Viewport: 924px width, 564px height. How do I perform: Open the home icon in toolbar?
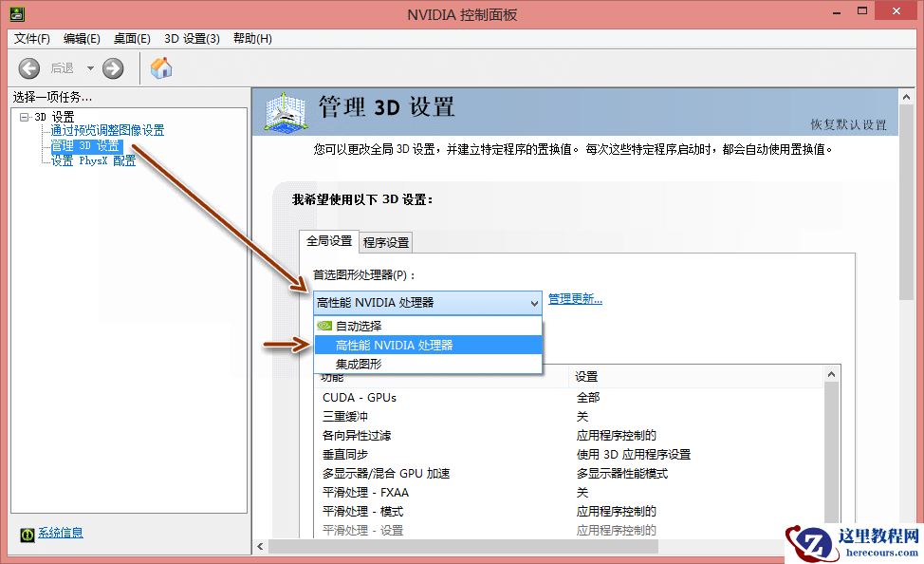[x=161, y=67]
